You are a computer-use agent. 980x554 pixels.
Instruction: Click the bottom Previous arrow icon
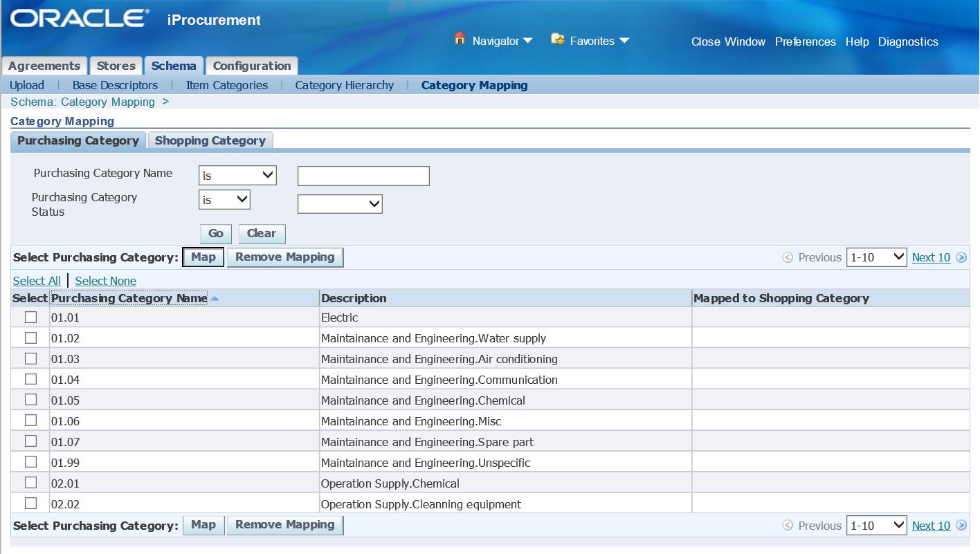(788, 526)
